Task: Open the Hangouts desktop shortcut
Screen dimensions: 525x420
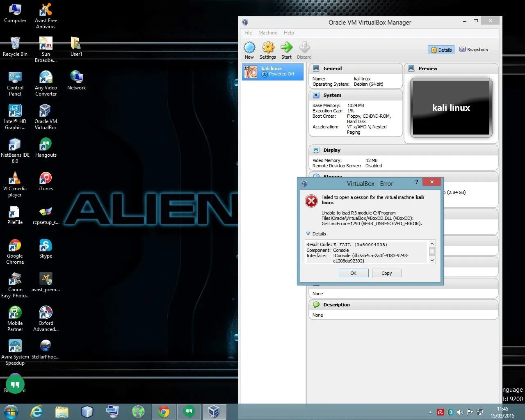Action: (46, 148)
